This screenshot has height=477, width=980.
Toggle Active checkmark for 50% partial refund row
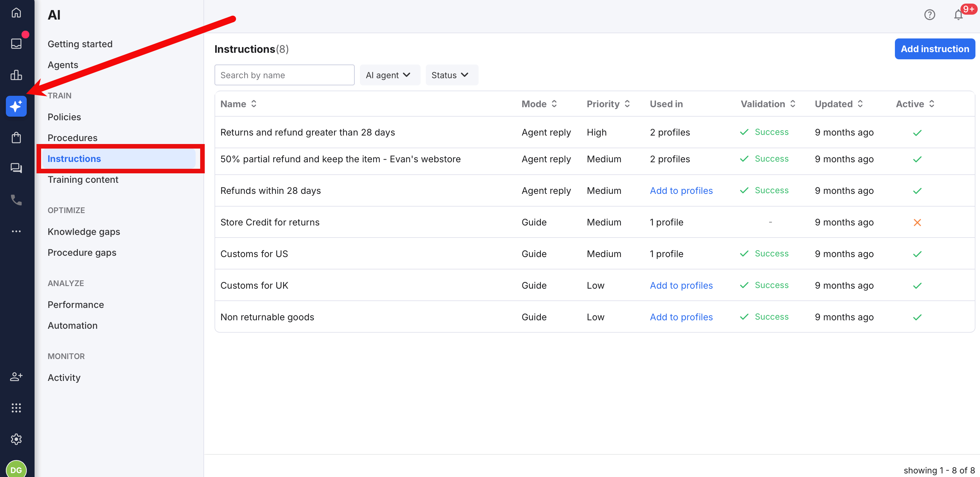click(917, 159)
